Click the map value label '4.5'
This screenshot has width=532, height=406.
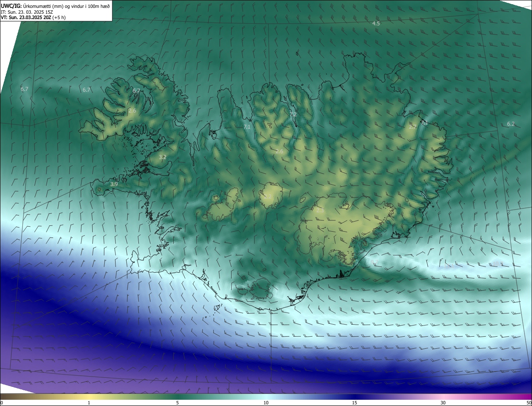376,24
